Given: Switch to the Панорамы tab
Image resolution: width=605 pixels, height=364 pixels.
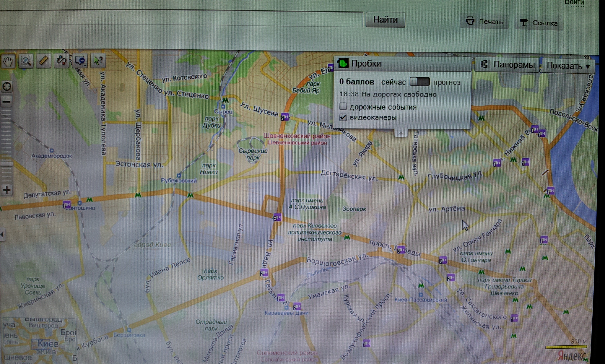Looking at the screenshot, I should click(x=508, y=64).
